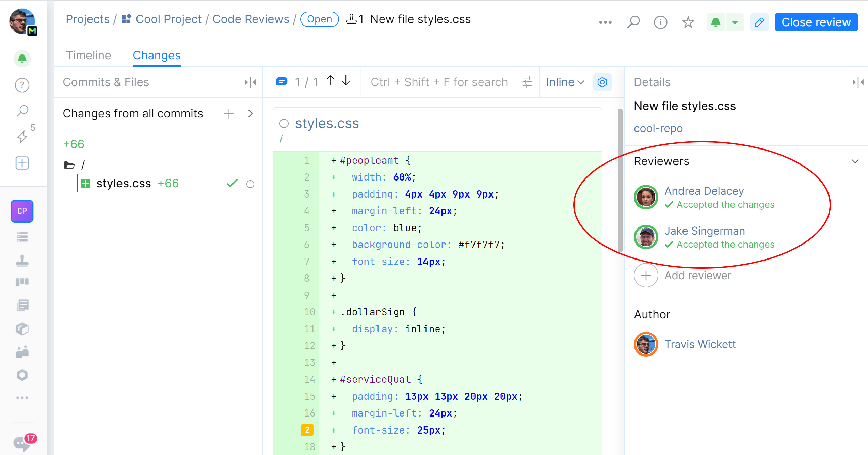Open the cool-repo repository link
This screenshot has width=868, height=455.
click(658, 128)
